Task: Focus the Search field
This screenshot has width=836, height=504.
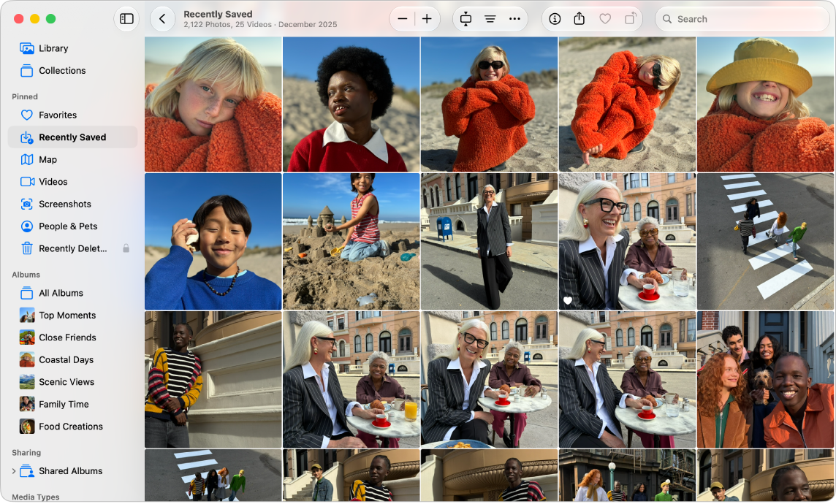Action: tap(742, 19)
